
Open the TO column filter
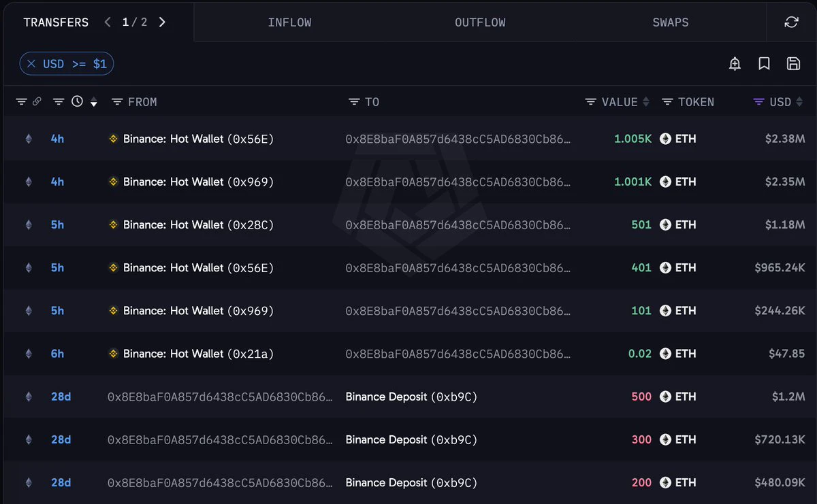click(354, 102)
